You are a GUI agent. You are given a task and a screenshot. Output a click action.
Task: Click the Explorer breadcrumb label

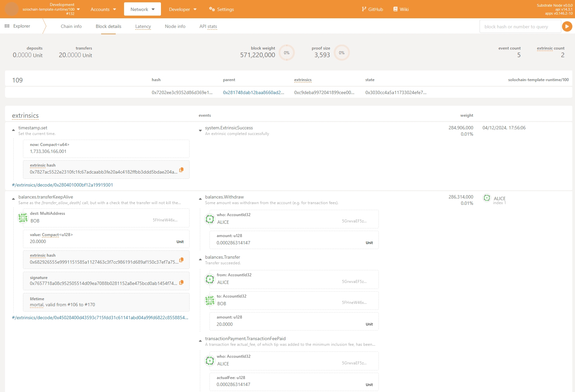(22, 26)
